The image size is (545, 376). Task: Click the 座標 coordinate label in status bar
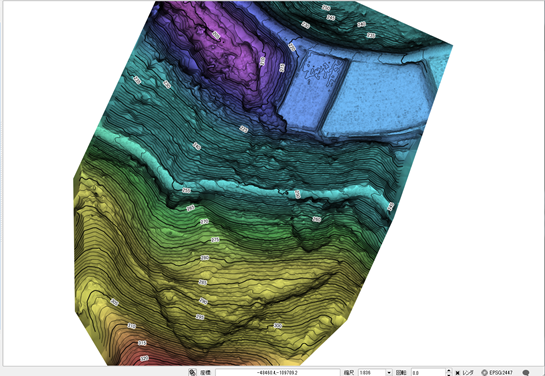(205, 373)
